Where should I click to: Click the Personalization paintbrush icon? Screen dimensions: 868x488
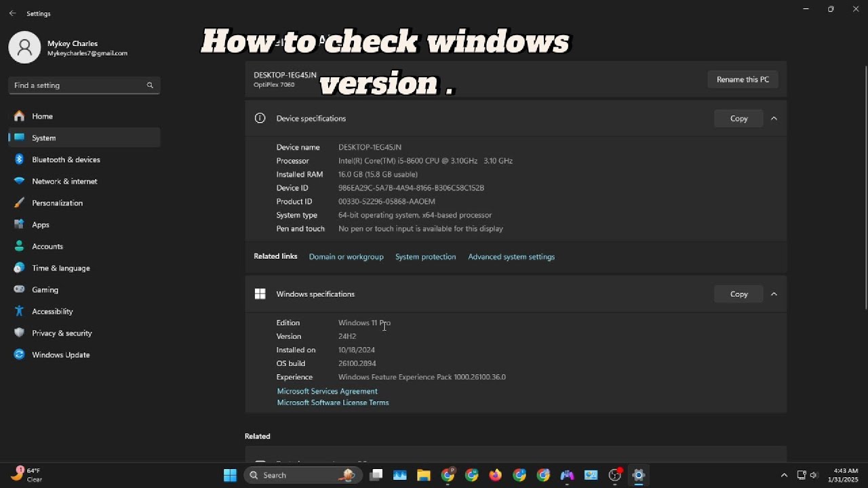[19, 203]
